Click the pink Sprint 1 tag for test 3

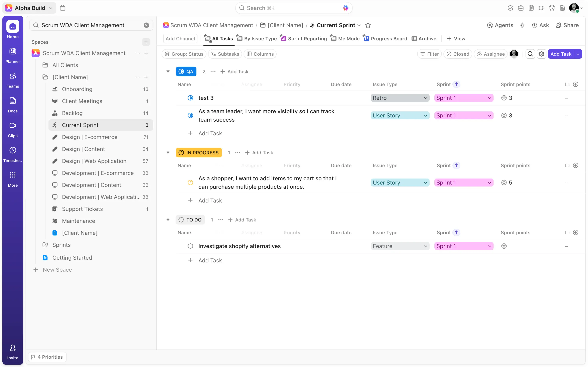[x=463, y=98]
